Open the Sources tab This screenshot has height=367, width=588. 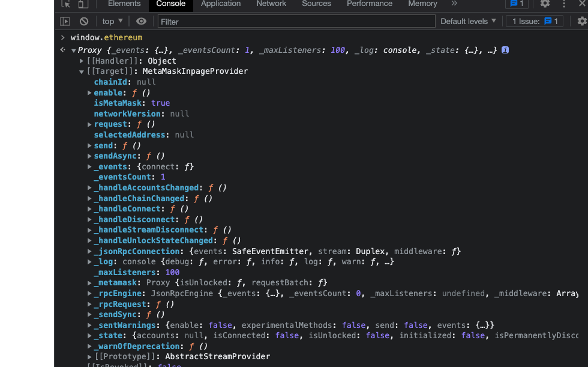pyautogui.click(x=316, y=4)
